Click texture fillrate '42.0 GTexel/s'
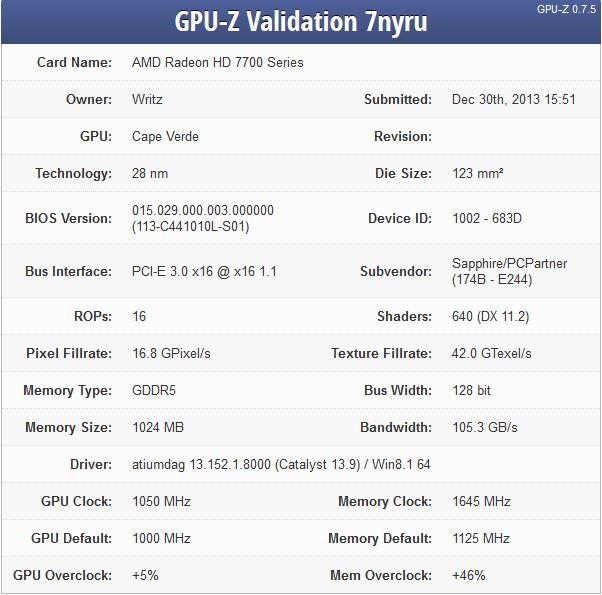The image size is (602, 595). pos(491,353)
